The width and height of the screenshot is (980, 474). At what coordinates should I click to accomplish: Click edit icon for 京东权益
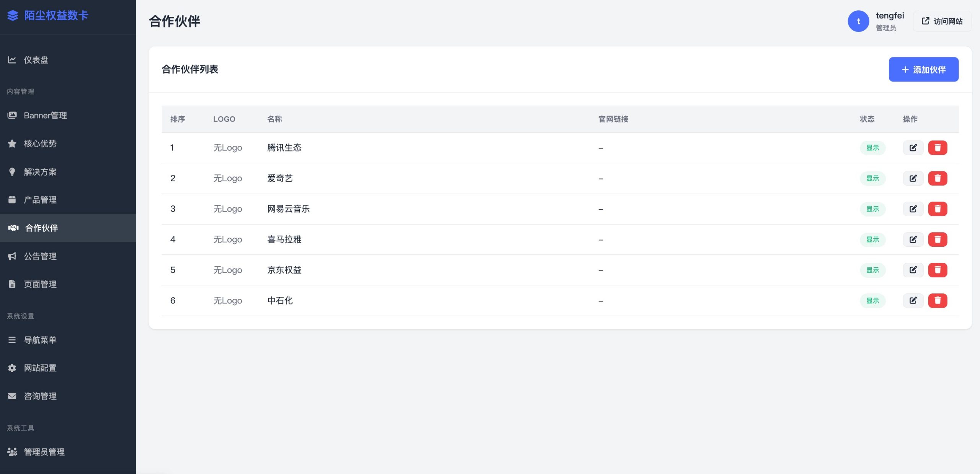913,270
